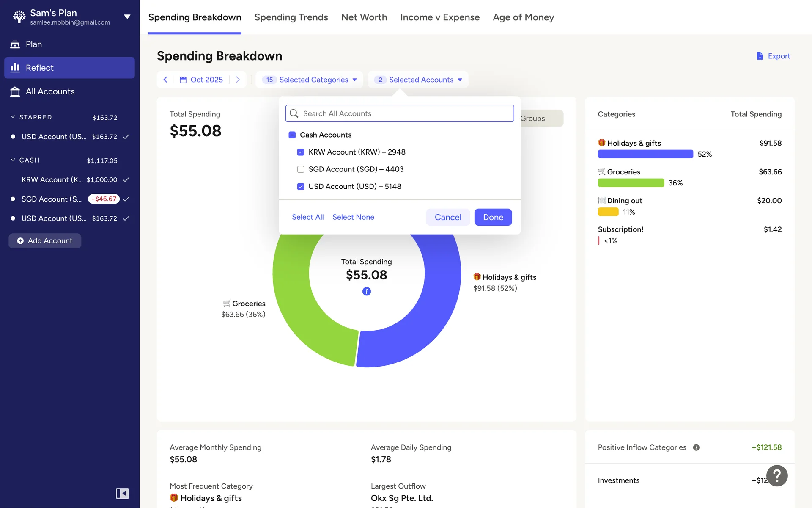
Task: Click the Plan sidebar icon
Action: point(15,44)
